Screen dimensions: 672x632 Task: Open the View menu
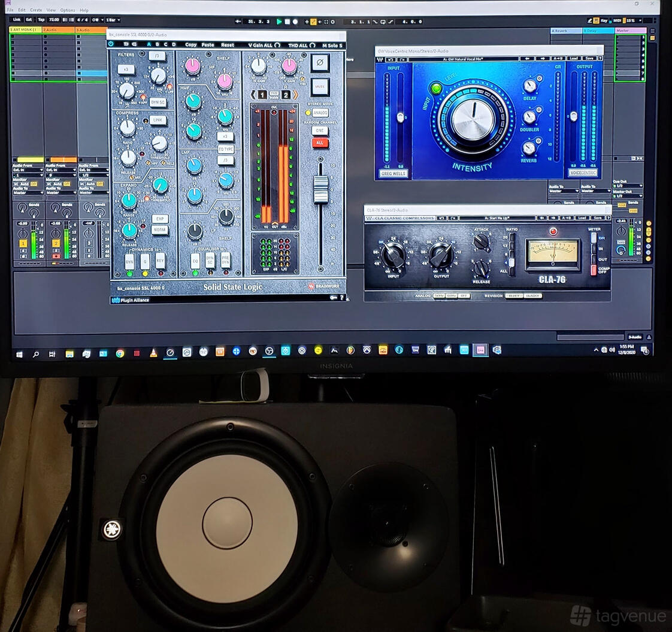click(51, 10)
